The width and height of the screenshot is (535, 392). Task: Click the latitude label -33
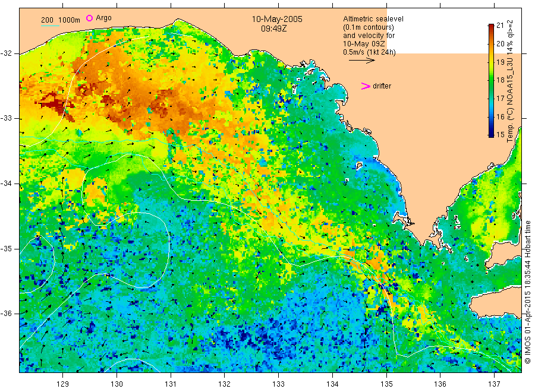(x=6, y=118)
